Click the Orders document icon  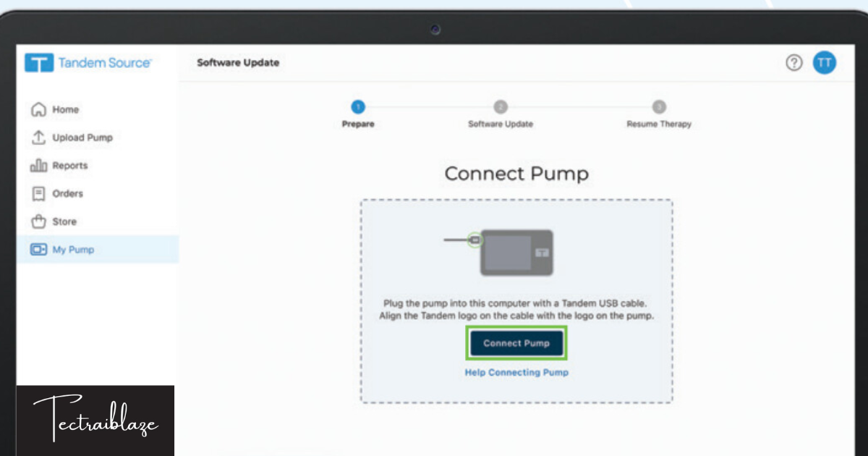tap(38, 194)
